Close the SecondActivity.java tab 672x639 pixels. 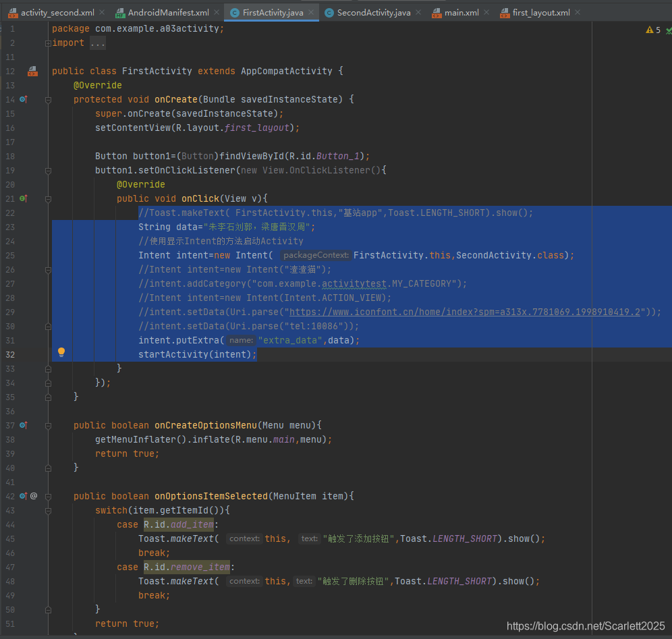click(418, 12)
